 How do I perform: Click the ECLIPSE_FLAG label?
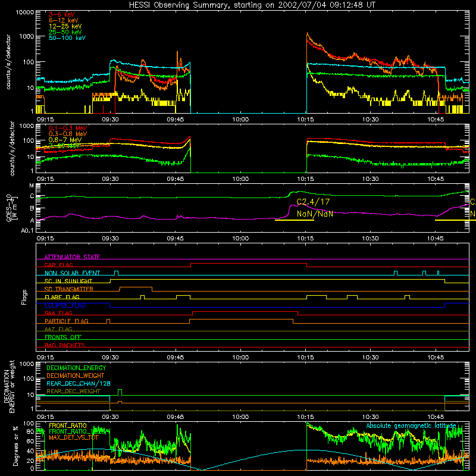[x=65, y=305]
